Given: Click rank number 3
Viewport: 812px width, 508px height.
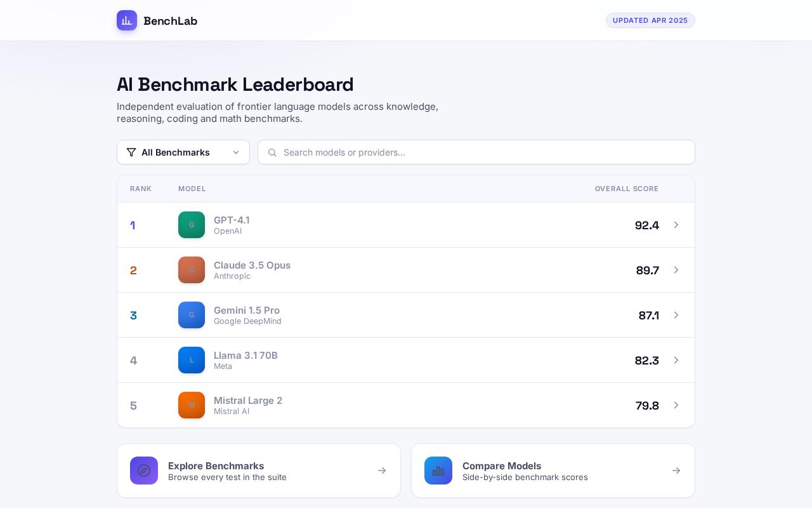Looking at the screenshot, I should (x=133, y=316).
